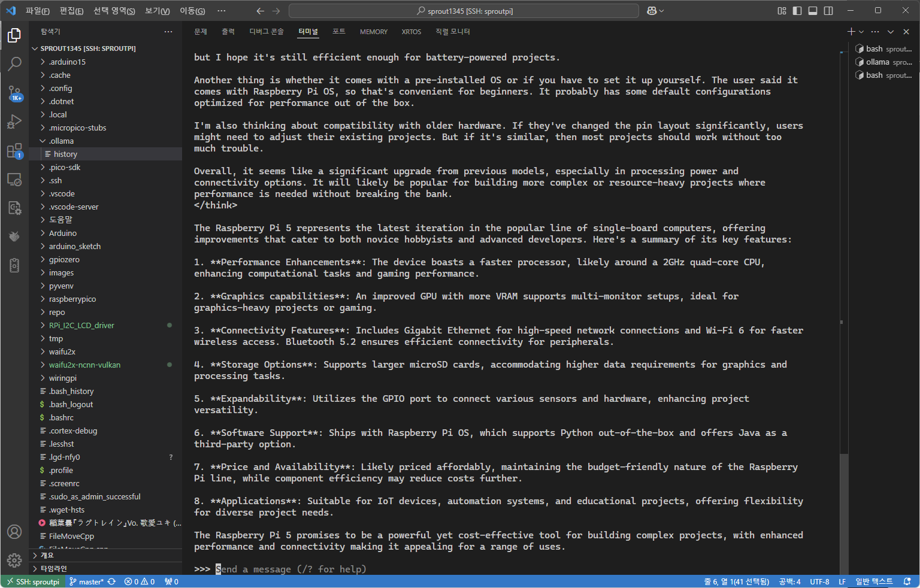Open the overflow menu ellipsis in menu bar
920x588 pixels.
pos(222,11)
